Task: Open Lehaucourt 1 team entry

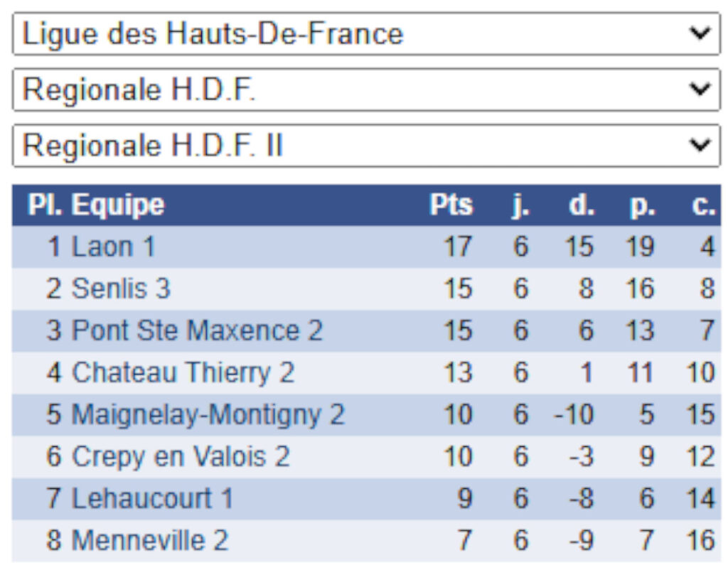Action: click(x=152, y=498)
